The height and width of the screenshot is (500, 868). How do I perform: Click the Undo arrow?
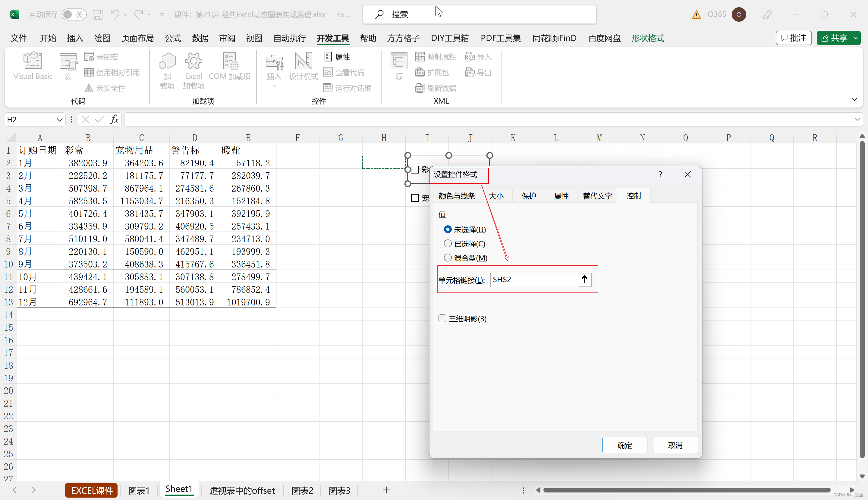115,14
